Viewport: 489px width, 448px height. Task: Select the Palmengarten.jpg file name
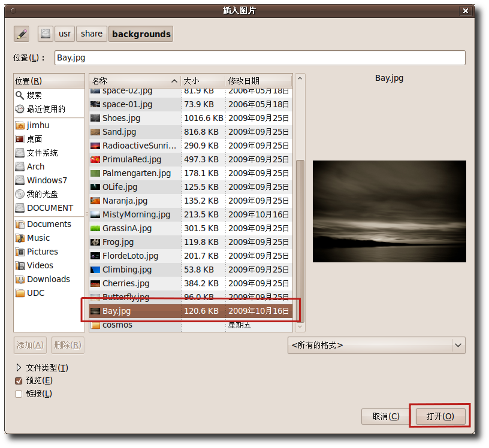[x=137, y=173]
